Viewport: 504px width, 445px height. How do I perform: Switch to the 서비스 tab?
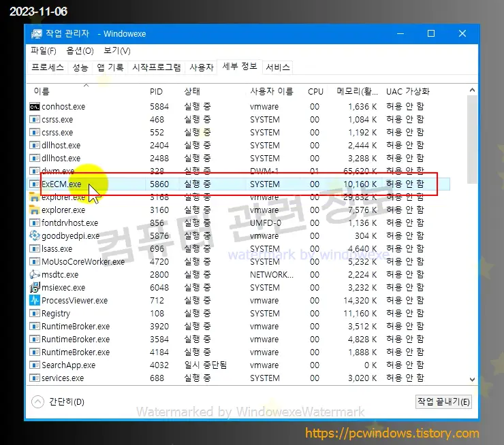tap(278, 67)
